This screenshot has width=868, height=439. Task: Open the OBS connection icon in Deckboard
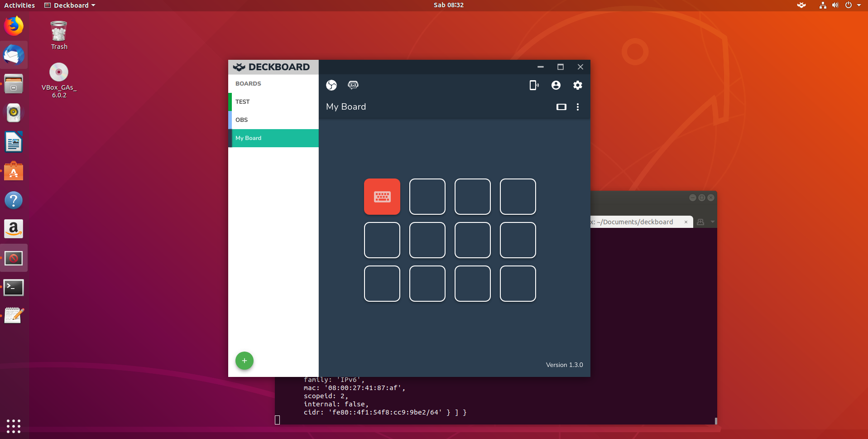click(331, 85)
